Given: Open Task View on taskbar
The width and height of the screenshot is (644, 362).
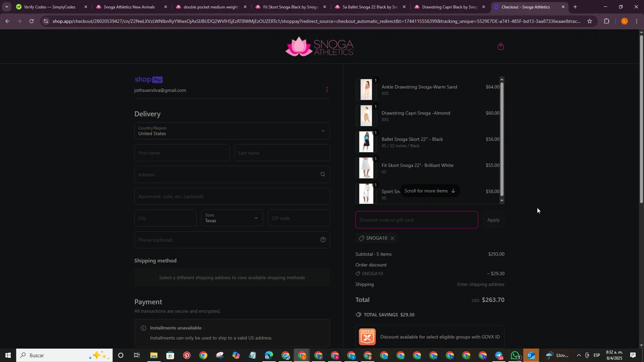Looking at the screenshot, I should point(137,356).
